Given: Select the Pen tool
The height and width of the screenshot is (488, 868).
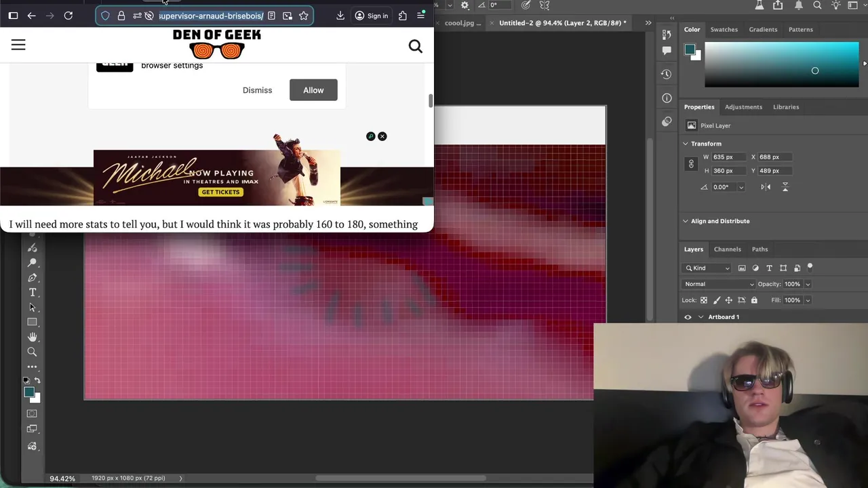Looking at the screenshot, I should tap(33, 277).
